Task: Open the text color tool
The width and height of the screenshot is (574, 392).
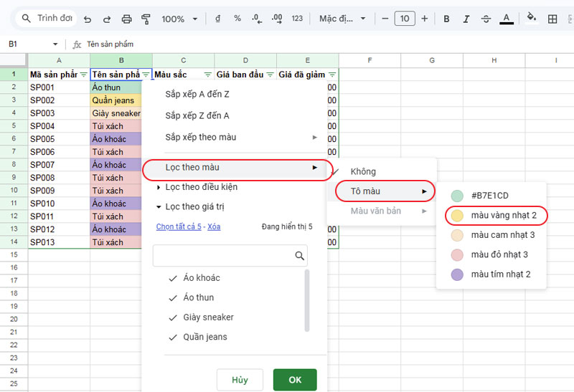Action: pyautogui.click(x=507, y=19)
